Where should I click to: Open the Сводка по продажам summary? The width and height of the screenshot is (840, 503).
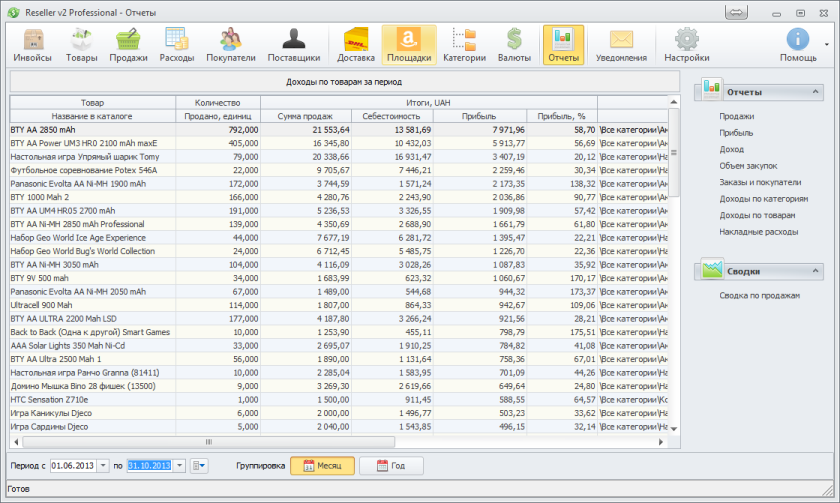[x=759, y=295]
